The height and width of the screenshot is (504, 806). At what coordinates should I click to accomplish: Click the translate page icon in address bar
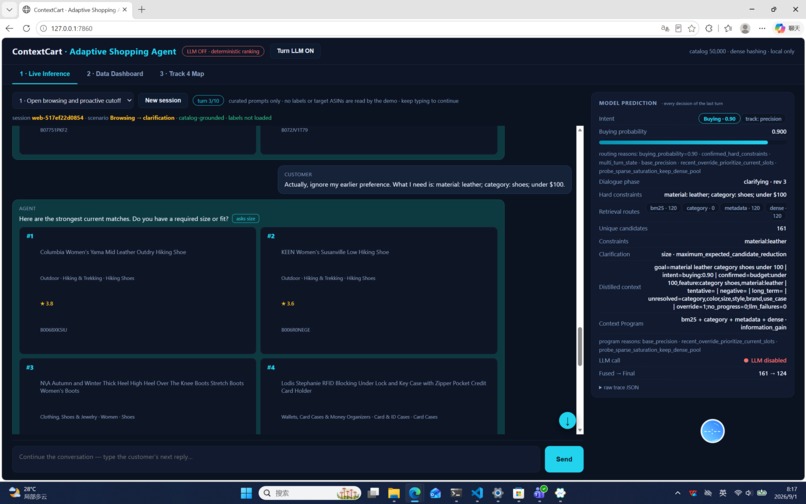pos(665,28)
